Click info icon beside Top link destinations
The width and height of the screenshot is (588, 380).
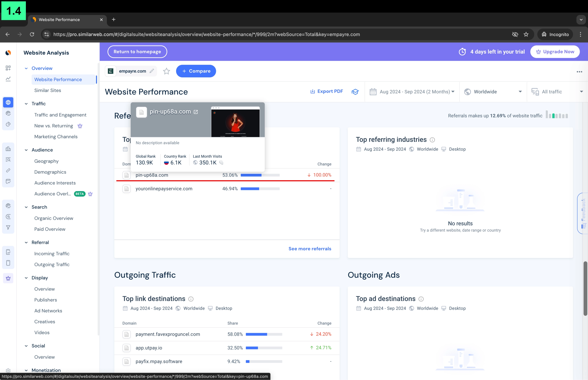pos(191,299)
